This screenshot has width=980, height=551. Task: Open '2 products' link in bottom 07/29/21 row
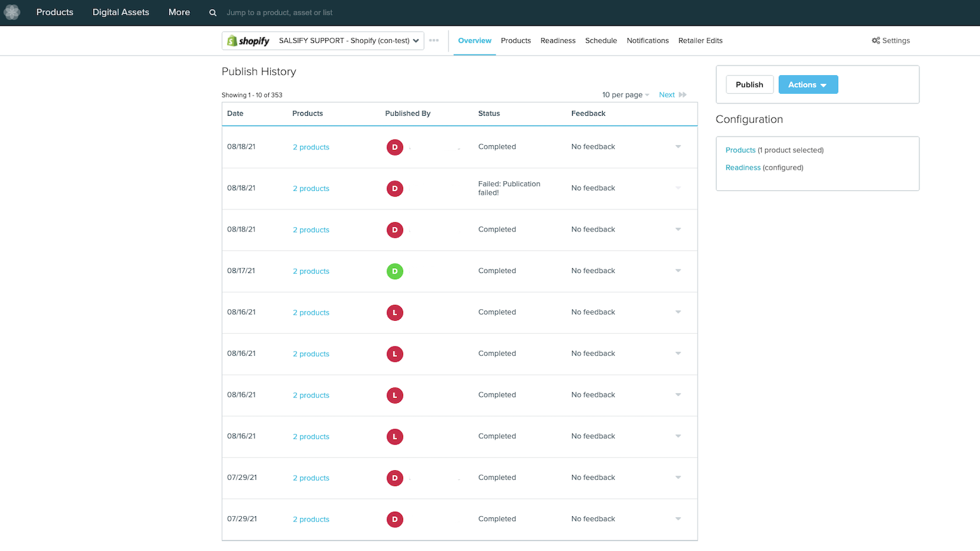(311, 519)
